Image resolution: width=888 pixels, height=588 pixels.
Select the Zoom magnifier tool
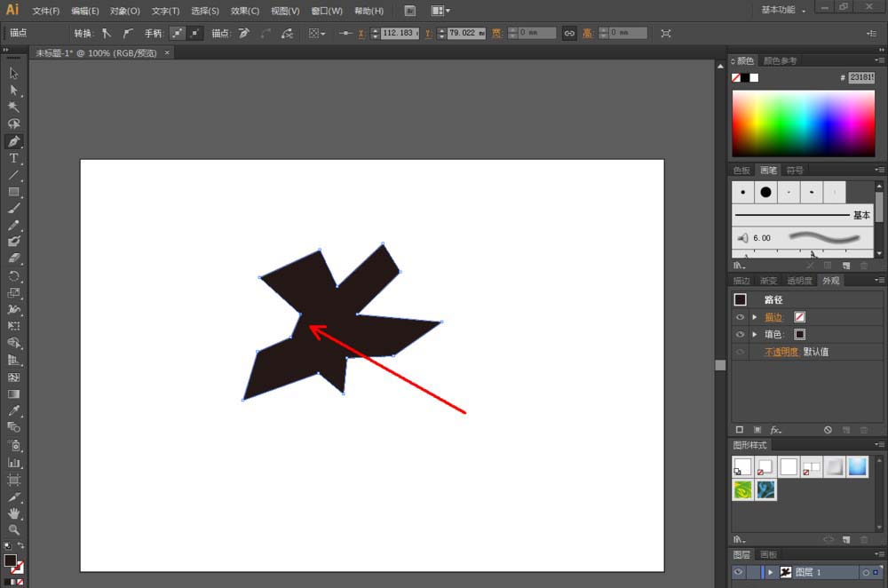coord(13,529)
